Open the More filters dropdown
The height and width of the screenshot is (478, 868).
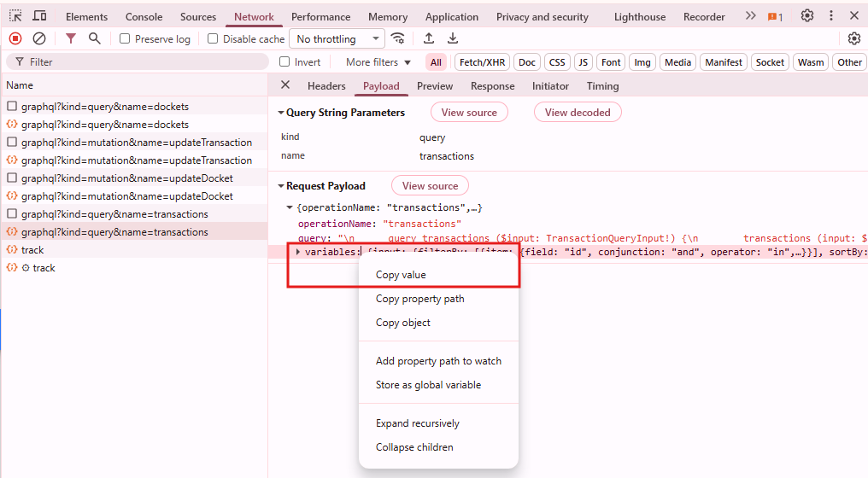[378, 62]
